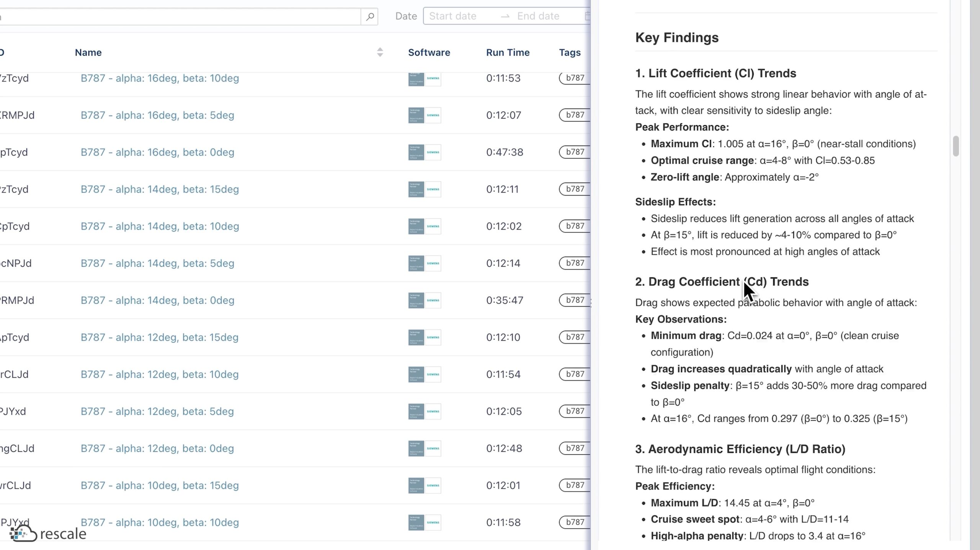The width and height of the screenshot is (980, 550).
Task: Open job B787 - alpha: 14deg, beta: 5deg
Action: coord(157,263)
